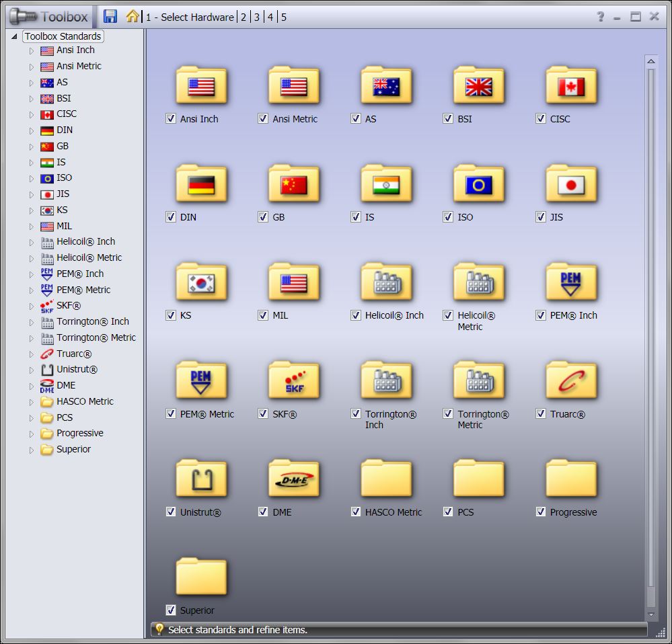This screenshot has width=672, height=644.
Task: Open the Superior folder icon
Action: point(201,576)
